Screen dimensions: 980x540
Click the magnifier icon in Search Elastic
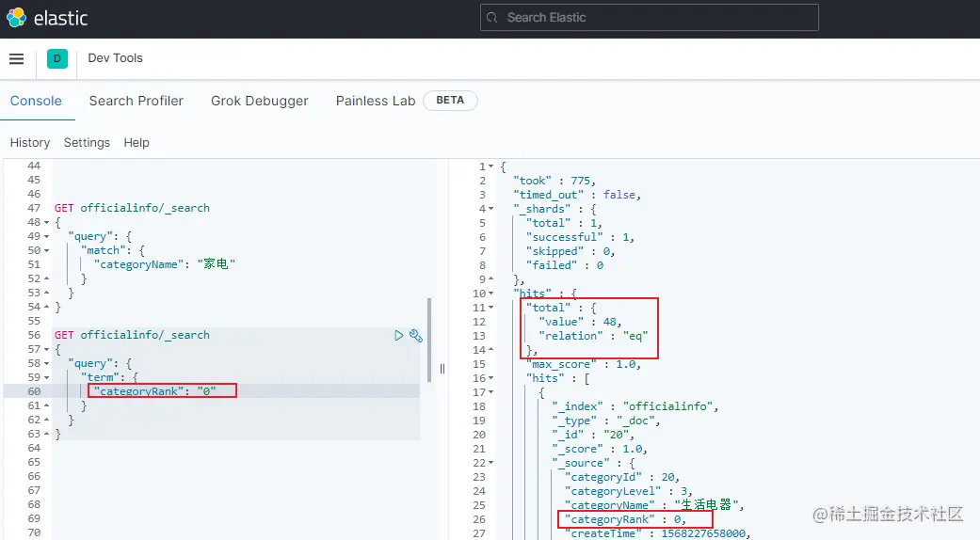(x=492, y=18)
